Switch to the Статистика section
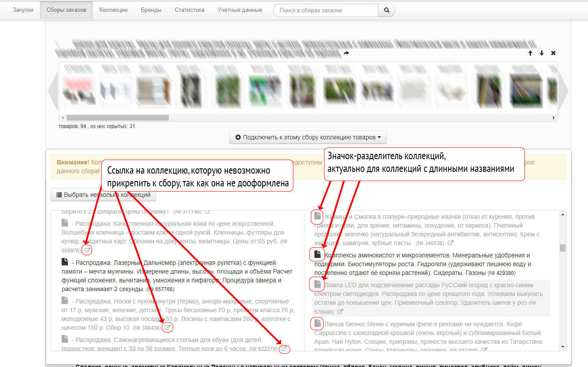The image size is (588, 367). tap(189, 10)
